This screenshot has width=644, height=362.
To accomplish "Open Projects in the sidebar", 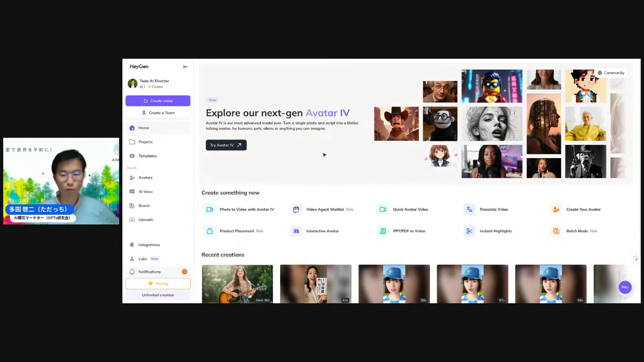I will [158, 142].
